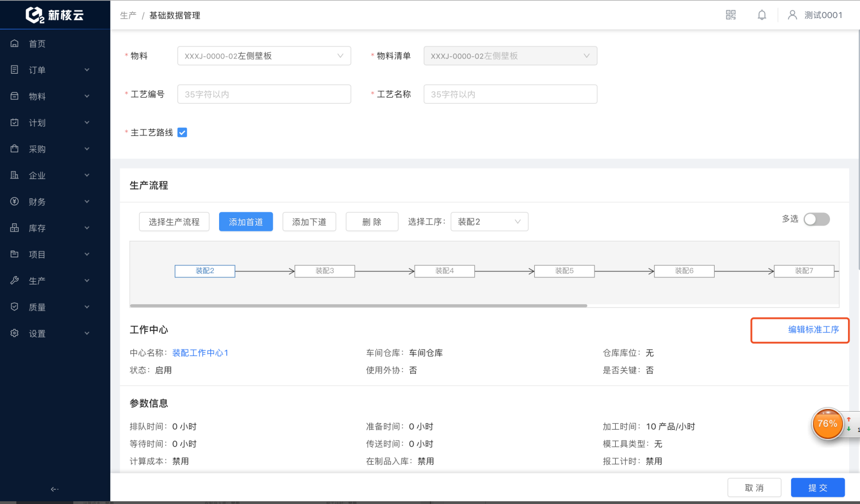
Task: Click the 10 产品/小时 value
Action: point(670,426)
